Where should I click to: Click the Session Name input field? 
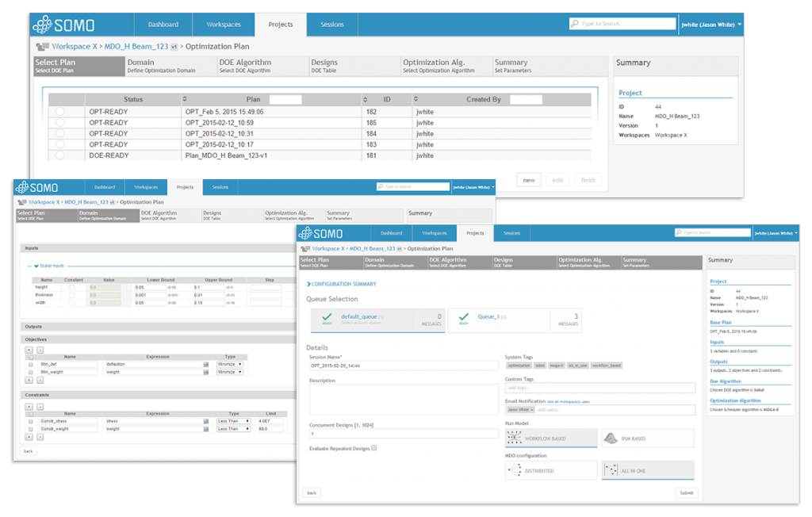pyautogui.click(x=404, y=366)
